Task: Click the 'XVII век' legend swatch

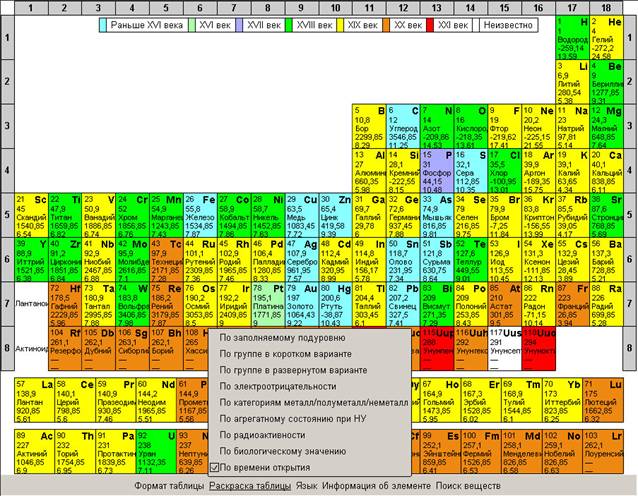Action: [x=240, y=25]
